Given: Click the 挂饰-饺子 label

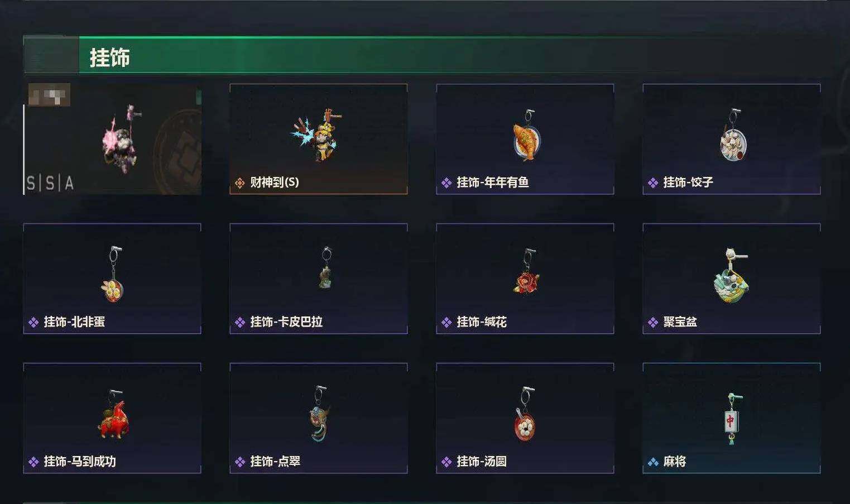Looking at the screenshot, I should (x=688, y=183).
